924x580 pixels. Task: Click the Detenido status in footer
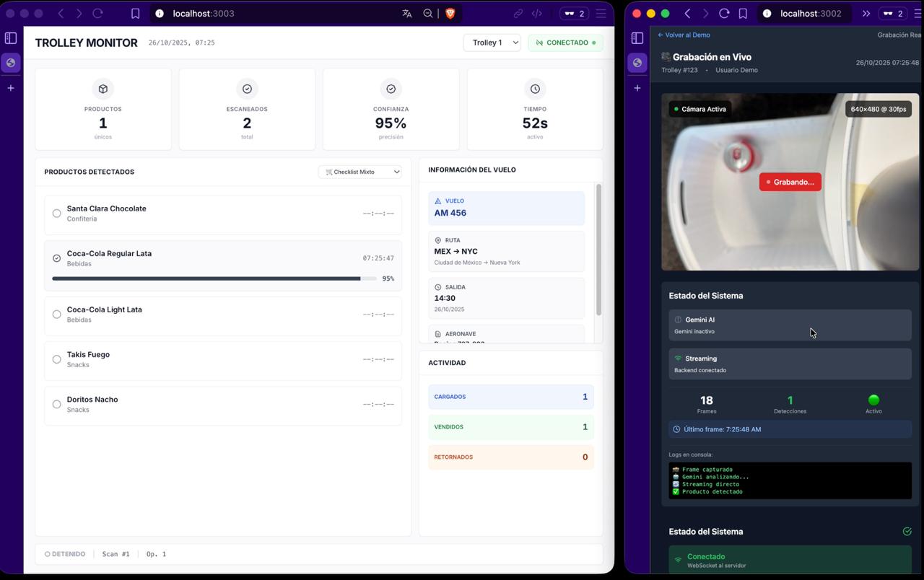[x=65, y=554]
